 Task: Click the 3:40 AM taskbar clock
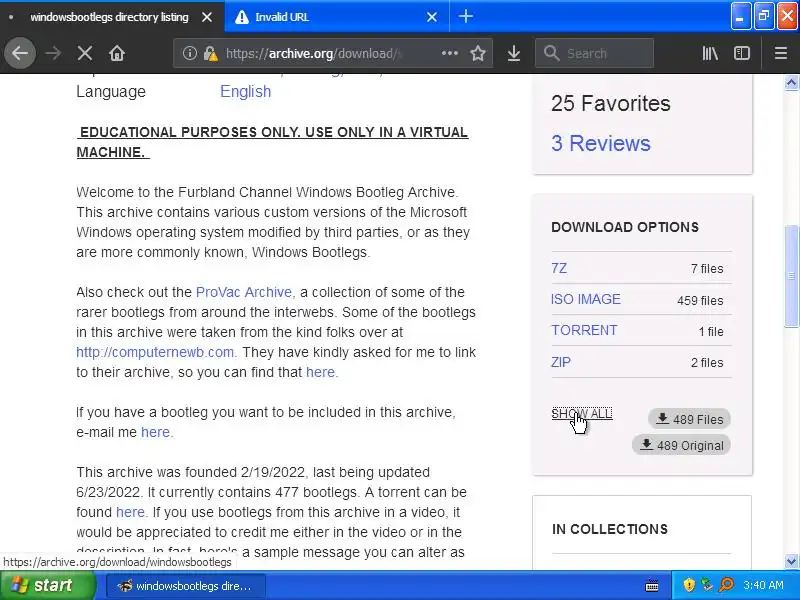[x=763, y=585]
